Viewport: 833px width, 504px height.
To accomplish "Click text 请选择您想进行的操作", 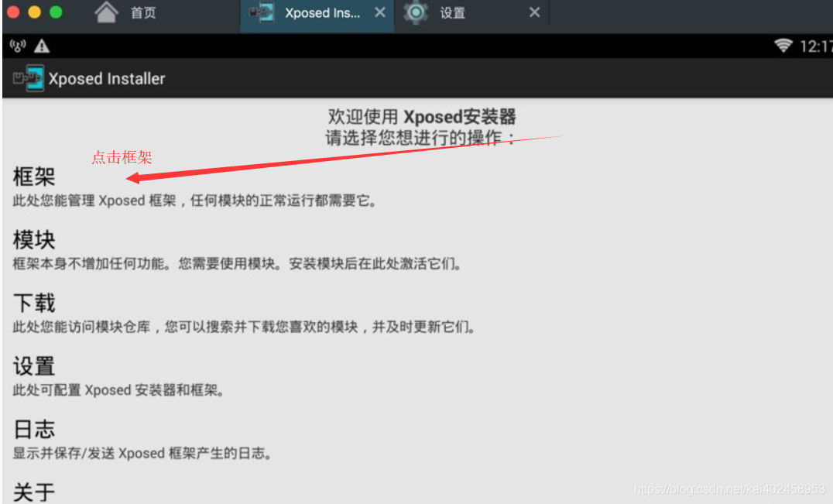I will (x=420, y=138).
